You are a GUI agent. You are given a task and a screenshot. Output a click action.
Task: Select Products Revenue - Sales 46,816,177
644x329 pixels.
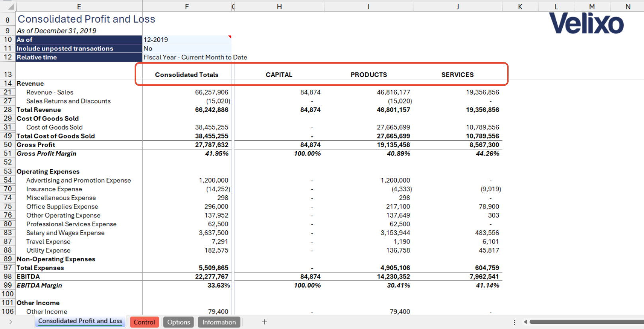393,92
